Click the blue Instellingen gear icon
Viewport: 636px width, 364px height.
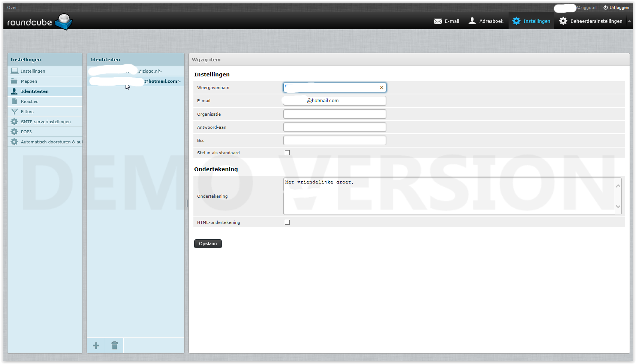point(516,21)
